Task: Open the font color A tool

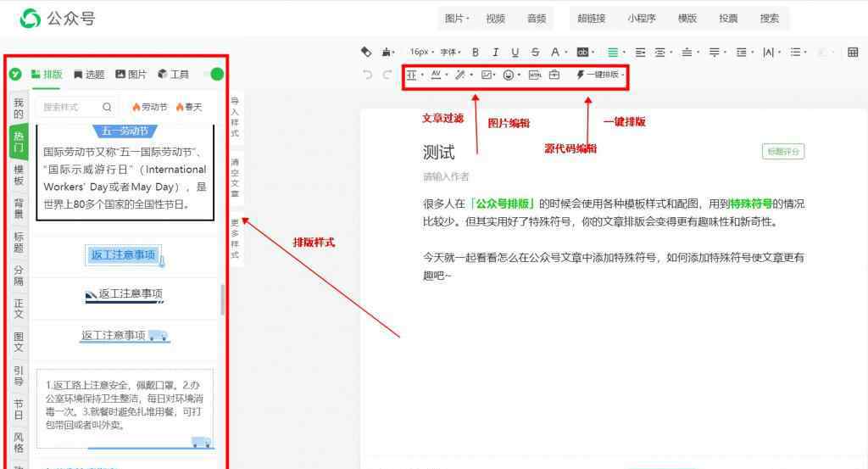Action: (555, 52)
